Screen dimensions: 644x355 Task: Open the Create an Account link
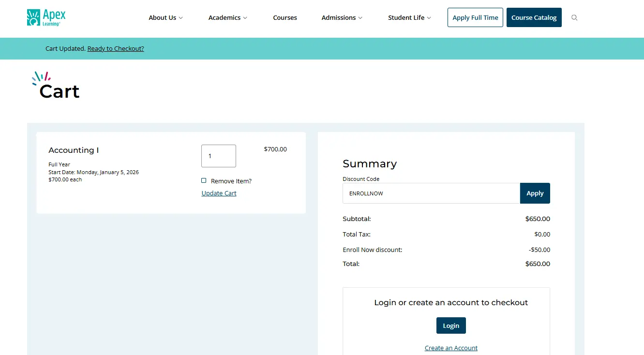coord(451,348)
